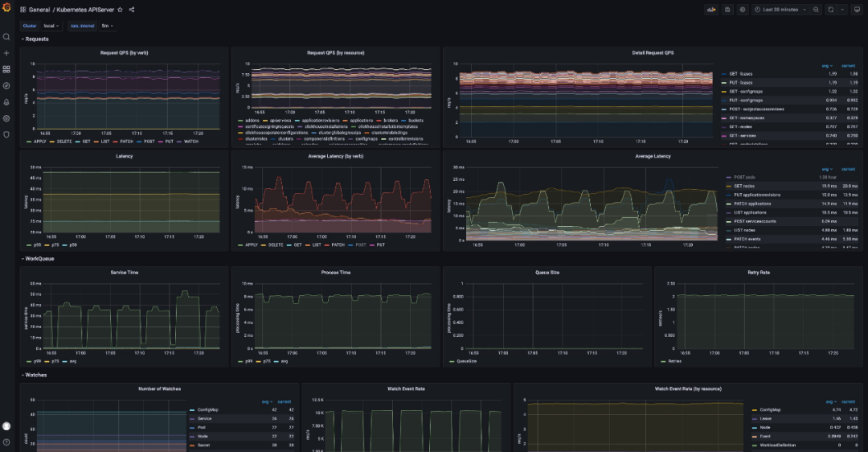Open the Last 30 minutes time picker
The height and width of the screenshot is (452, 868).
click(x=780, y=10)
